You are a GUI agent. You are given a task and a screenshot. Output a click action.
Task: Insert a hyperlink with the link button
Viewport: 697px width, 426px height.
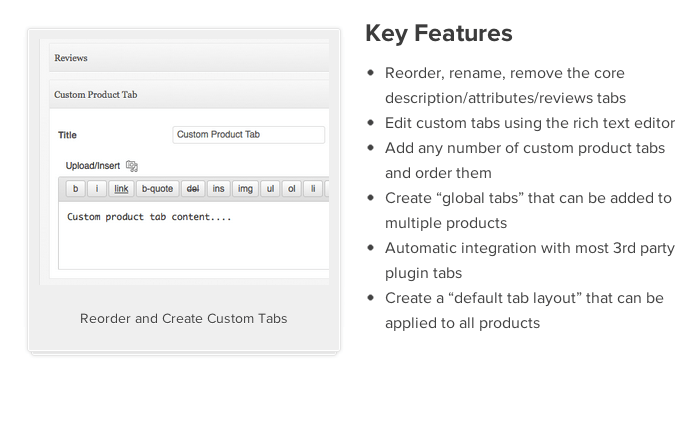[x=121, y=188]
